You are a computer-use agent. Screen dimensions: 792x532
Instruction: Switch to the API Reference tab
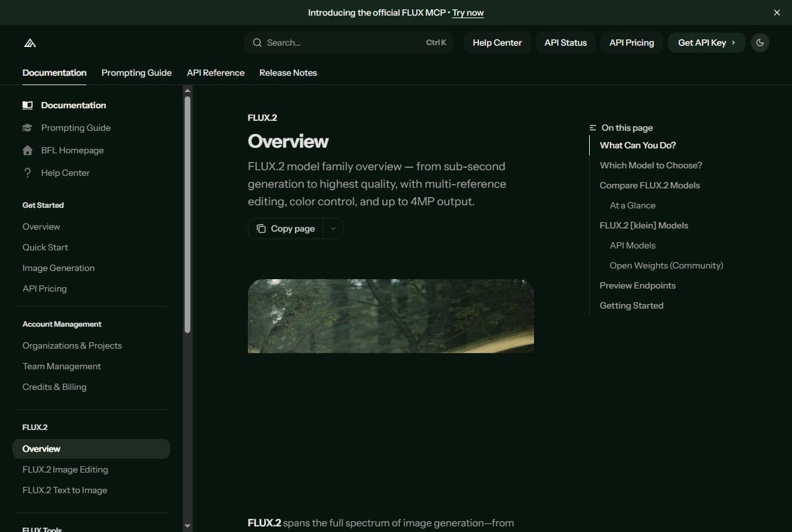[215, 73]
